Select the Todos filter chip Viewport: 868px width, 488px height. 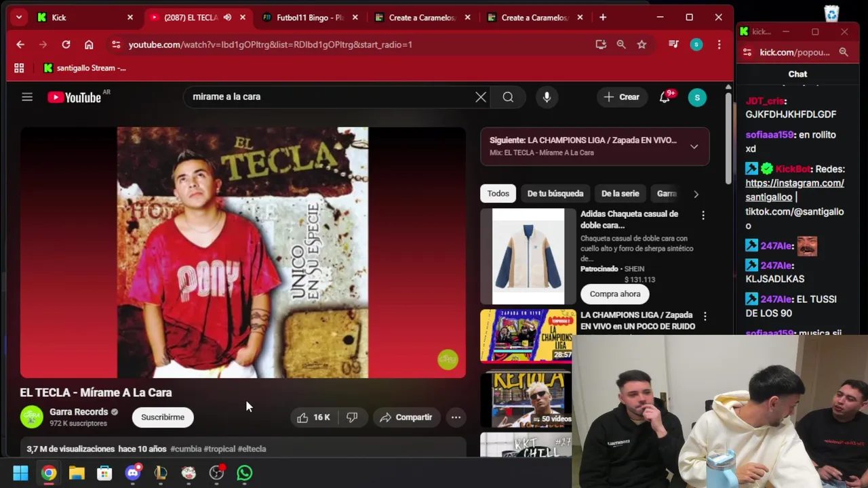coord(498,194)
